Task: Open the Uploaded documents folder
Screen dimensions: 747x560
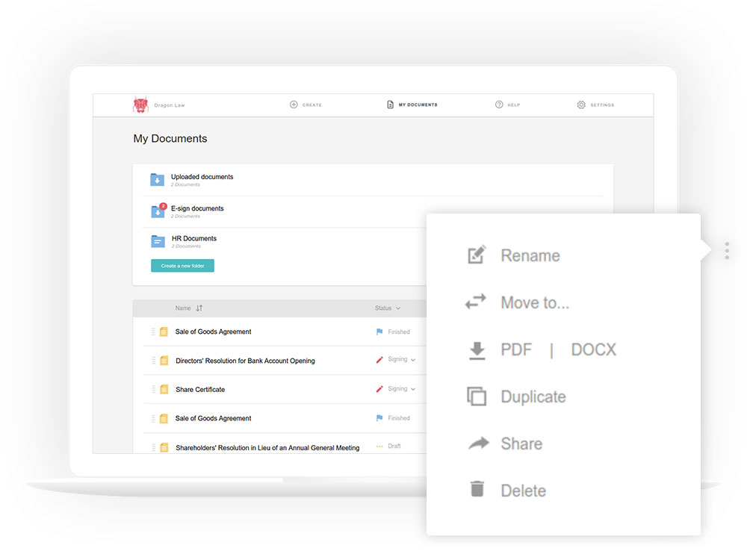Action: (202, 177)
